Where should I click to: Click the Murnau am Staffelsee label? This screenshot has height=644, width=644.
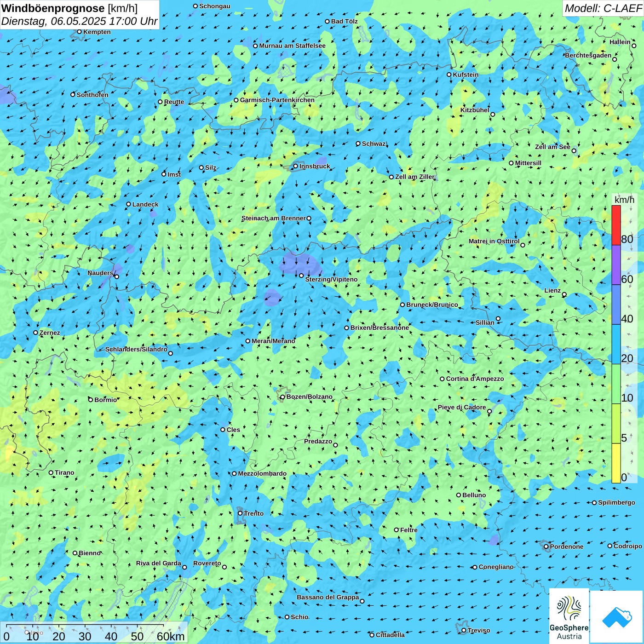click(x=293, y=46)
